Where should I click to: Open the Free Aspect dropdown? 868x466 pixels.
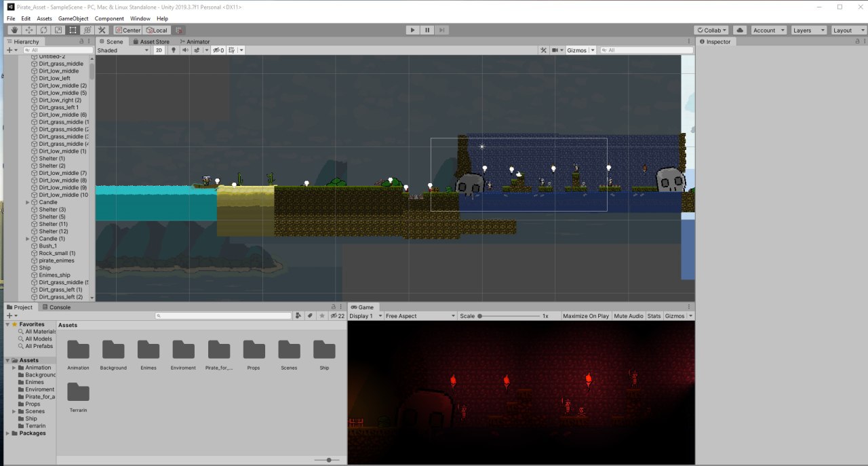tap(420, 316)
